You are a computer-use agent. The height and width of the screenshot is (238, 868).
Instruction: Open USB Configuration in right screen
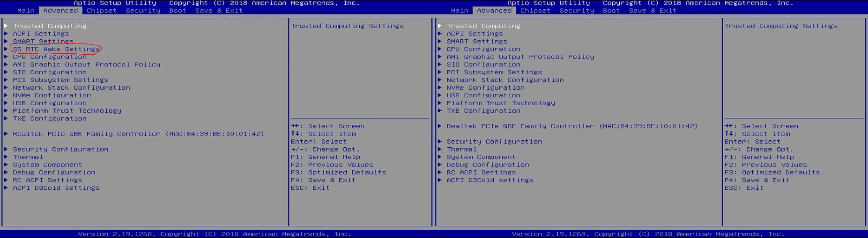point(483,95)
